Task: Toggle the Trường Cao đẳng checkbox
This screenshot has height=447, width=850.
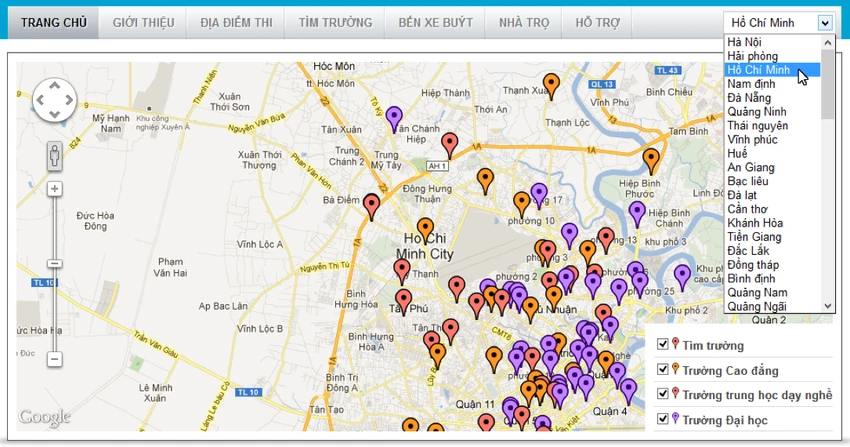Action: [662, 369]
